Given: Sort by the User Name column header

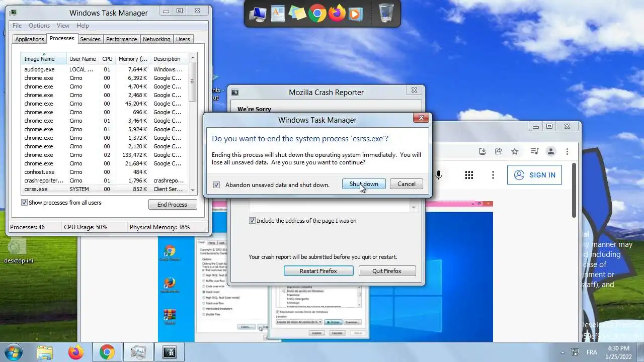Looking at the screenshot, I should [83, 59].
